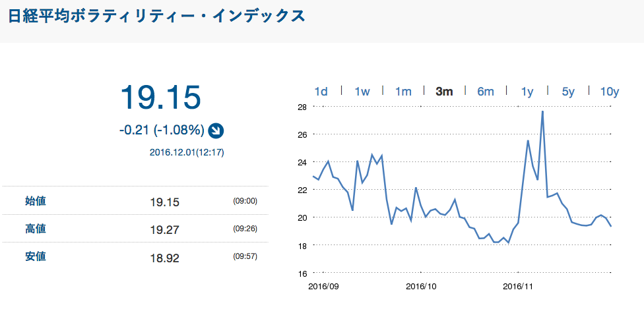This screenshot has width=644, height=315.
Task: Click the current index value 19.15
Action: tap(160, 98)
